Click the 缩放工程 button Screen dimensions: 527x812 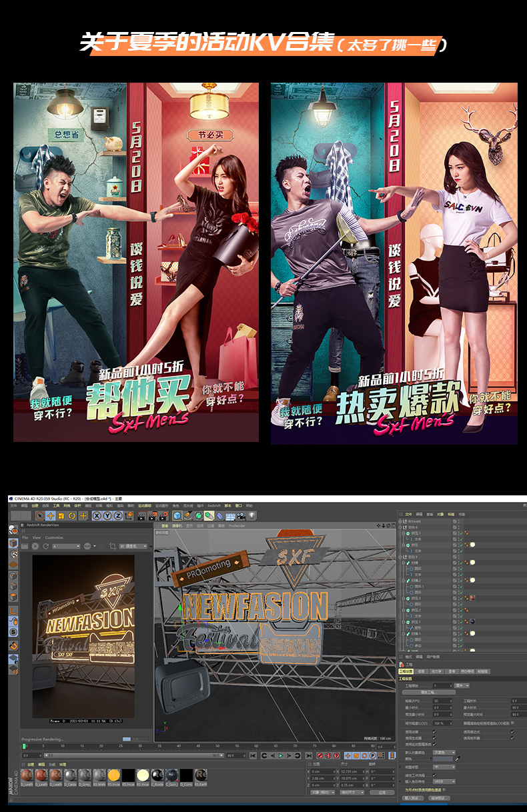(x=429, y=692)
